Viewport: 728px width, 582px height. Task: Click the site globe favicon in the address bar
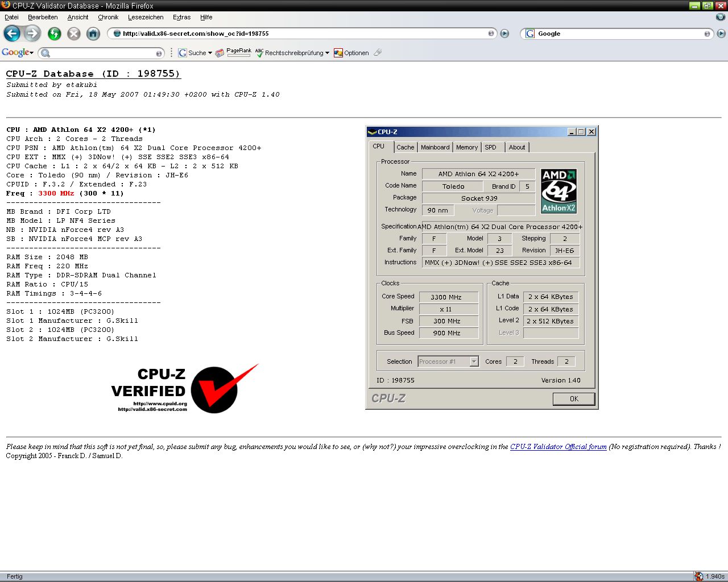pos(117,34)
